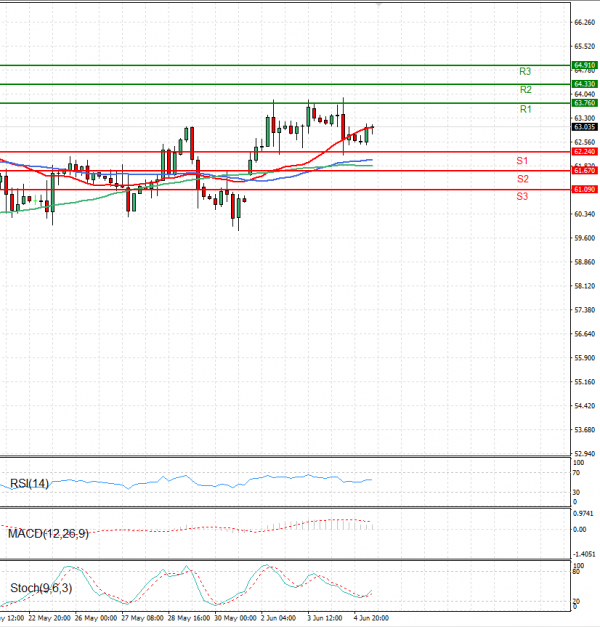Click the 3 Jun 12:00 time label
This screenshot has width=600, height=627.
tap(324, 618)
